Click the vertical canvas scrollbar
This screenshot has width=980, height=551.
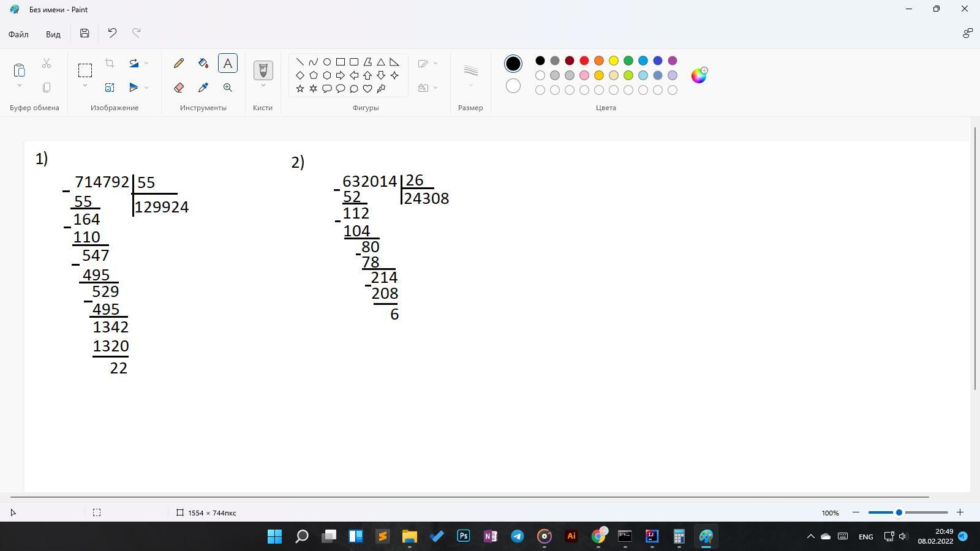pyautogui.click(x=975, y=258)
